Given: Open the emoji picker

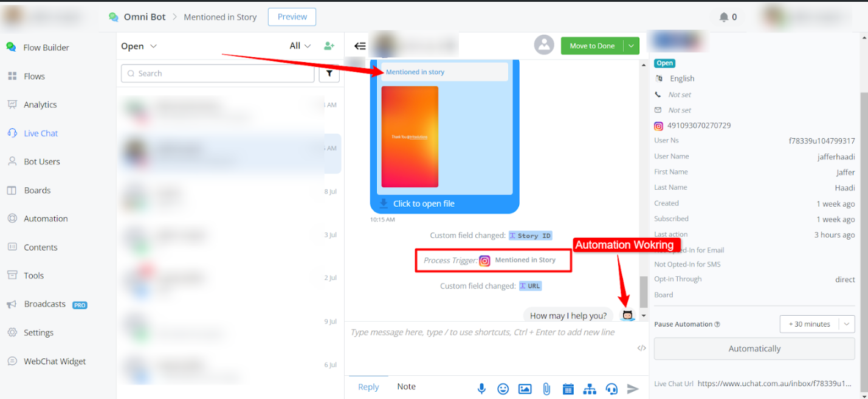Looking at the screenshot, I should coord(503,389).
